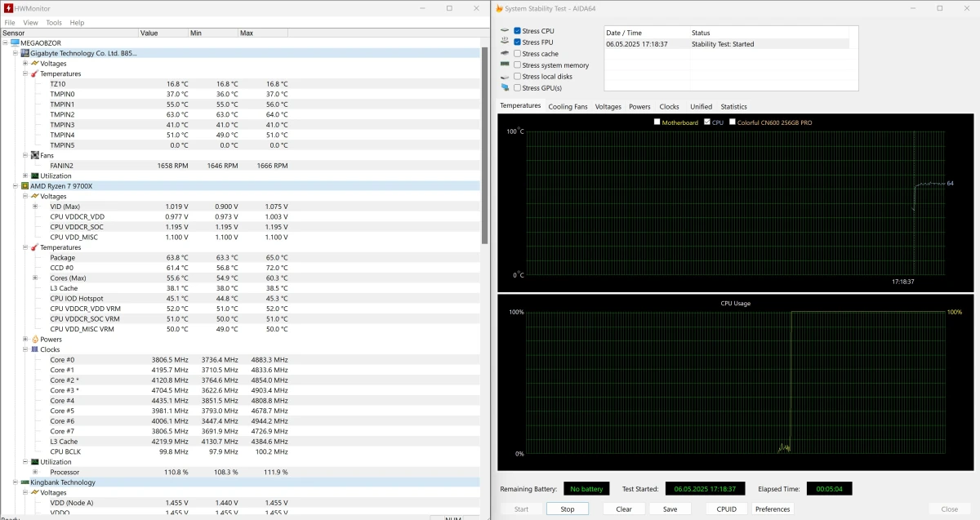This screenshot has height=520, width=980.
Task: Click the Elapsed Time 00:05:04 field
Action: [x=829, y=489]
